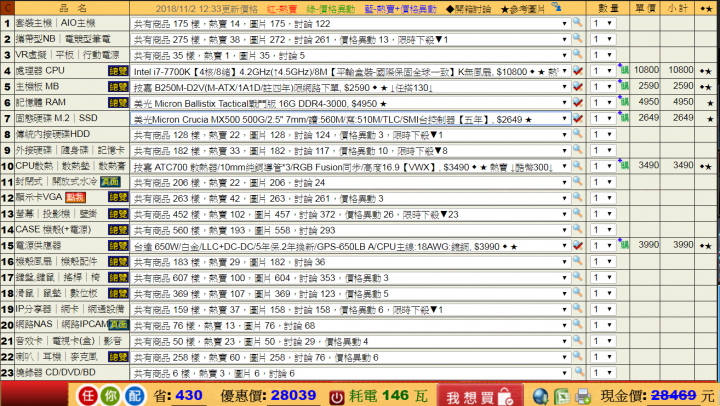This screenshot has height=406, width=720.
Task: Open the search magnifier for row 8 傳統內接硬碟HDD
Action: 577,134
